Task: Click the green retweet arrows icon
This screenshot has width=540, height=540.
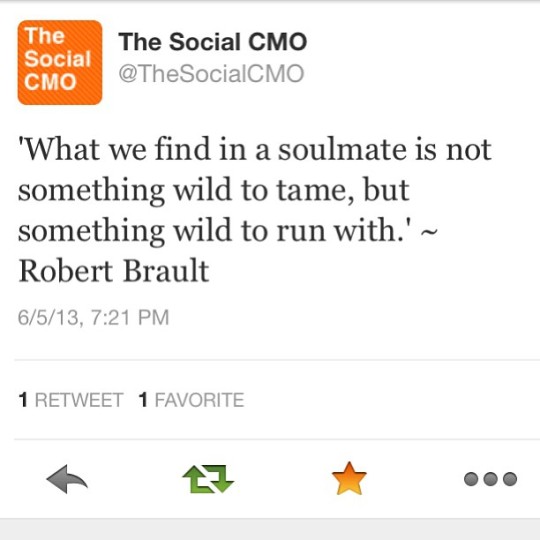Action: click(x=208, y=479)
